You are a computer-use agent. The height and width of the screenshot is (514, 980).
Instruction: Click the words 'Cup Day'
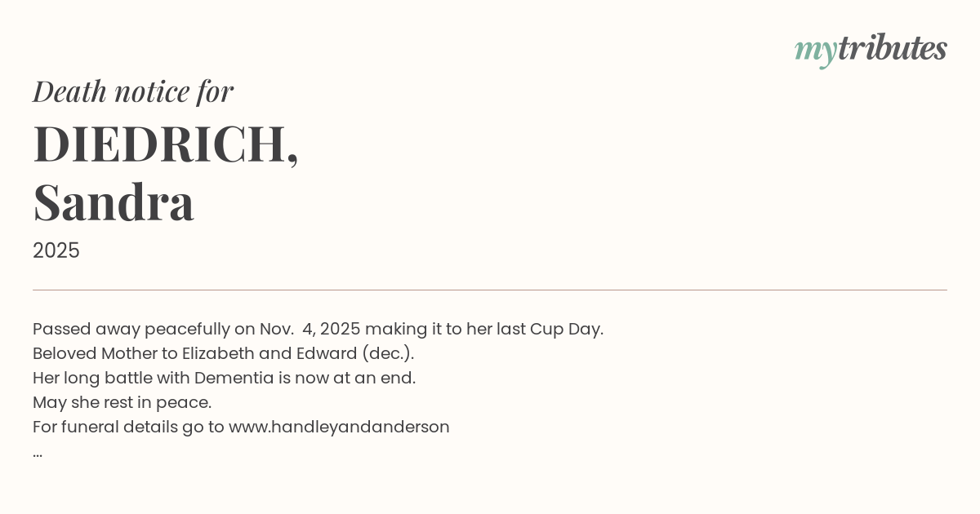(x=566, y=329)
